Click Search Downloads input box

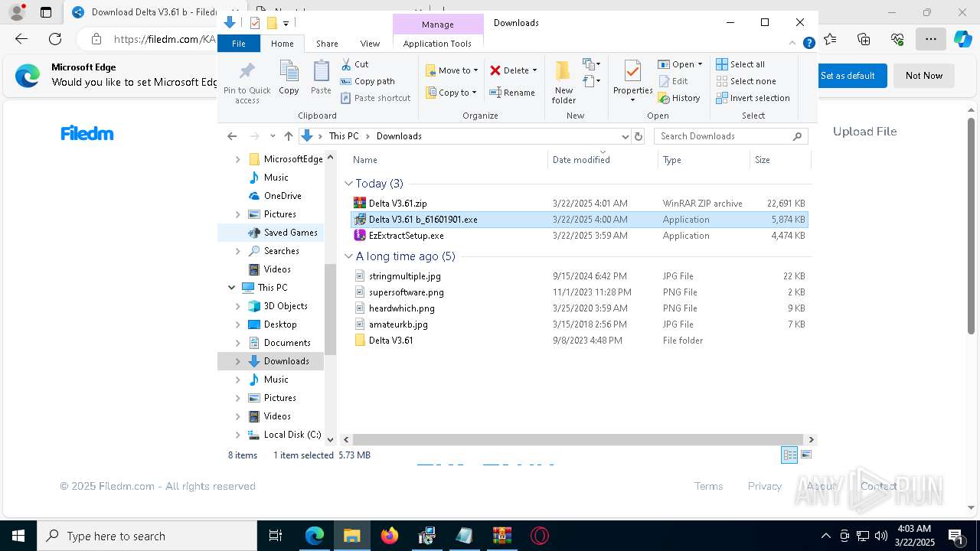(732, 136)
